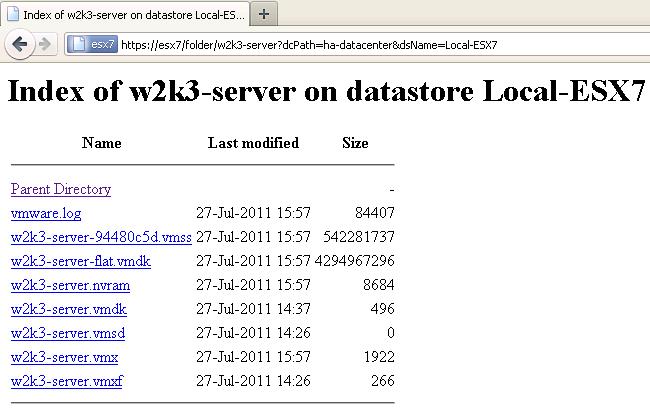
Task: Click the size value 1922
Action: 379,357
